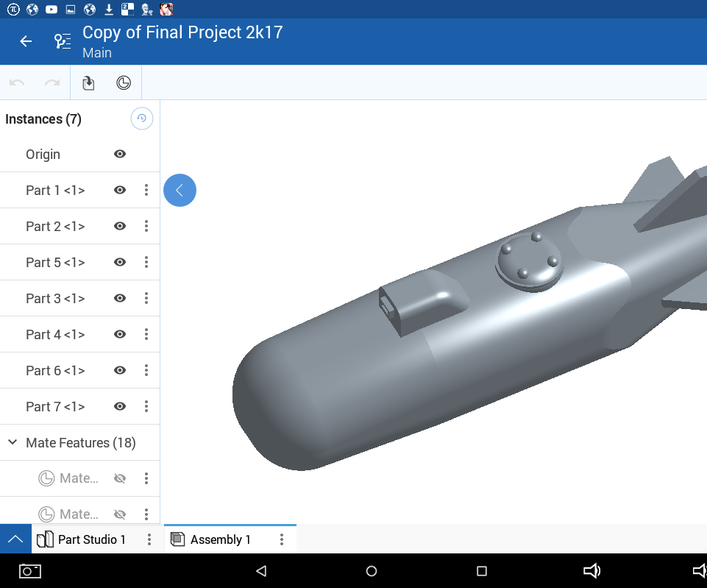Toggle visibility of Part 7
This screenshot has height=588, width=707.
119,406
